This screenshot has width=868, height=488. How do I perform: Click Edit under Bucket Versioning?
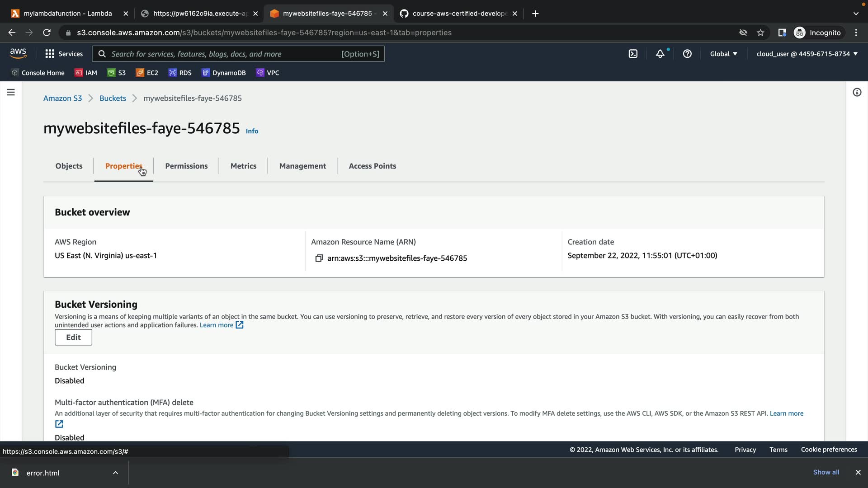click(73, 337)
